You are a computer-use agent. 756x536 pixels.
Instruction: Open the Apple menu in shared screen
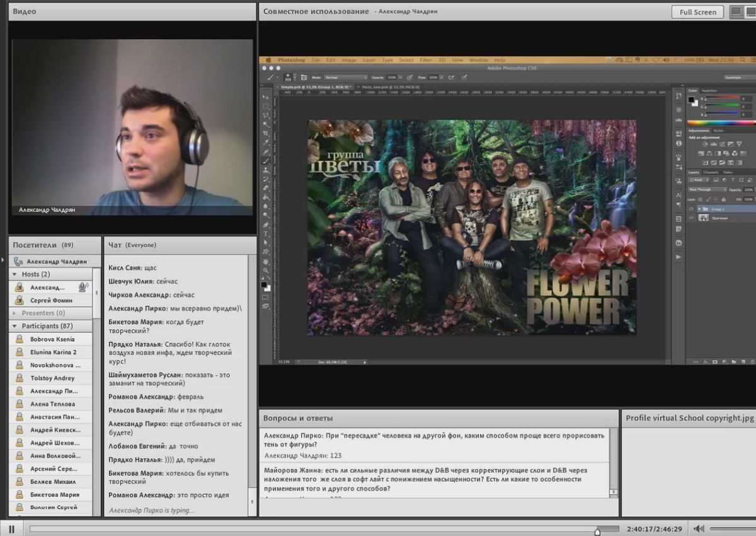point(267,60)
